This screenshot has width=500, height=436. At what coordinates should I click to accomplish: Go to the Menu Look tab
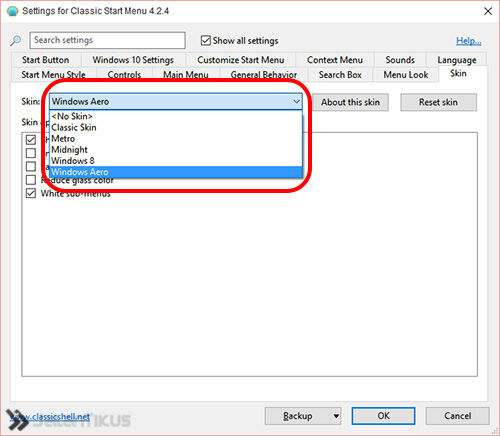click(x=406, y=75)
